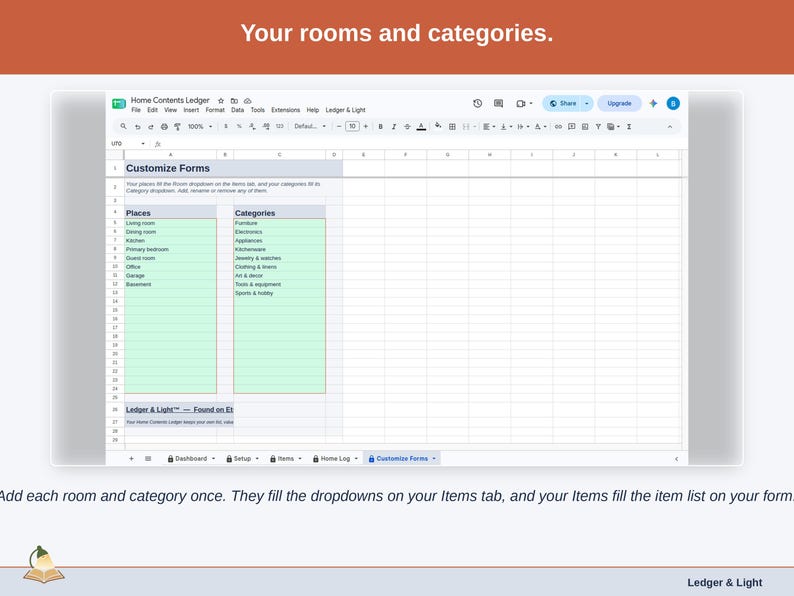The height and width of the screenshot is (596, 794).
Task: Expand the Share options arrow
Action: (x=587, y=103)
